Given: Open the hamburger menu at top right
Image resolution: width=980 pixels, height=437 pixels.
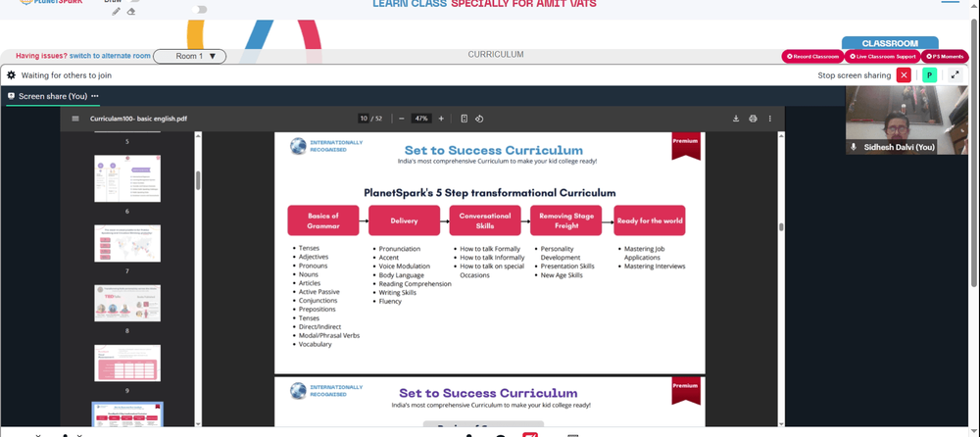Looking at the screenshot, I should 950,3.
